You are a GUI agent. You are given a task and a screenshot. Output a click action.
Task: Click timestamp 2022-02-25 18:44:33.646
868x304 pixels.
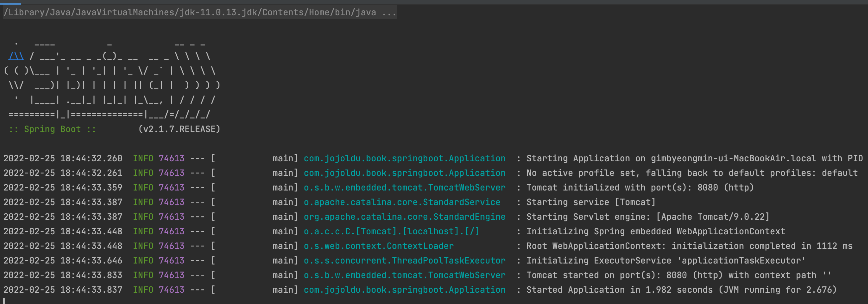pos(63,261)
